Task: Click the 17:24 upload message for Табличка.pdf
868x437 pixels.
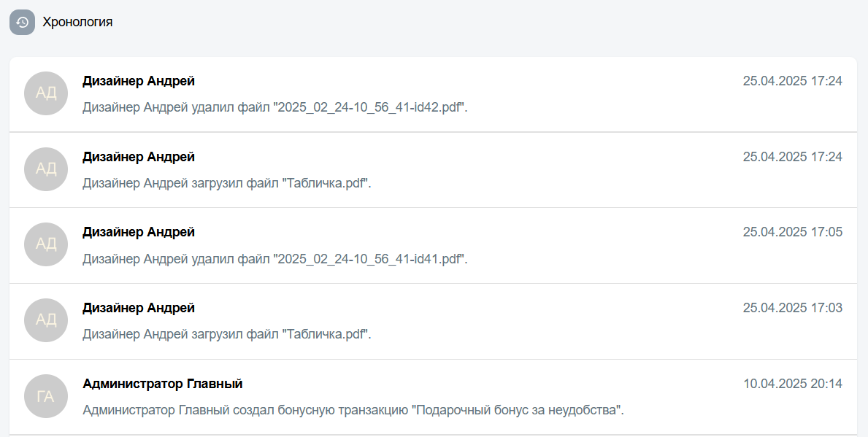Action: (x=227, y=182)
